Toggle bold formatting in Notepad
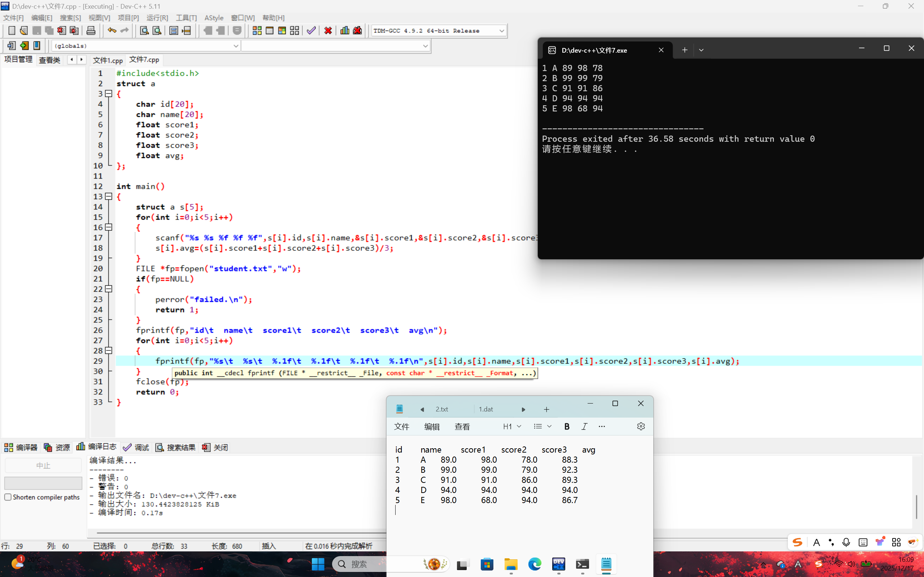 click(567, 427)
